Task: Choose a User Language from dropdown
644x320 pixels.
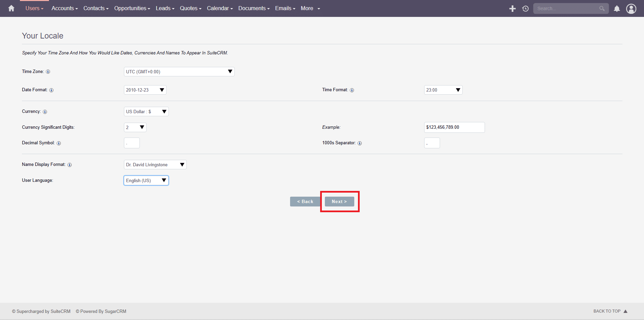Action: (146, 180)
